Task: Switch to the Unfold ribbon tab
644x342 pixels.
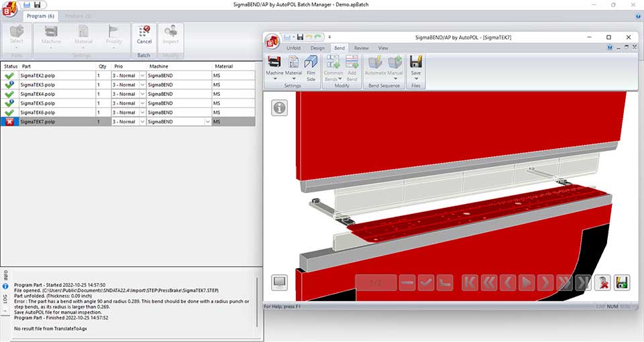Action: tap(293, 48)
